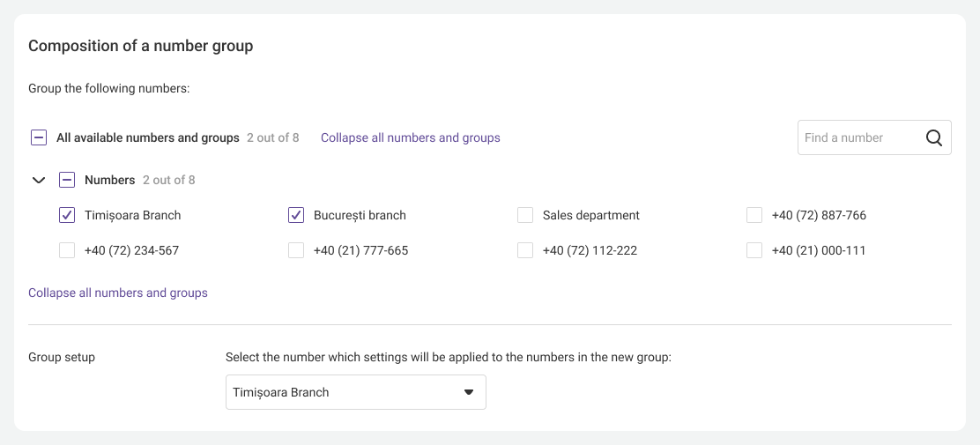Select the +40 (72) 234-567 checkbox
This screenshot has width=980, height=445.
67,250
